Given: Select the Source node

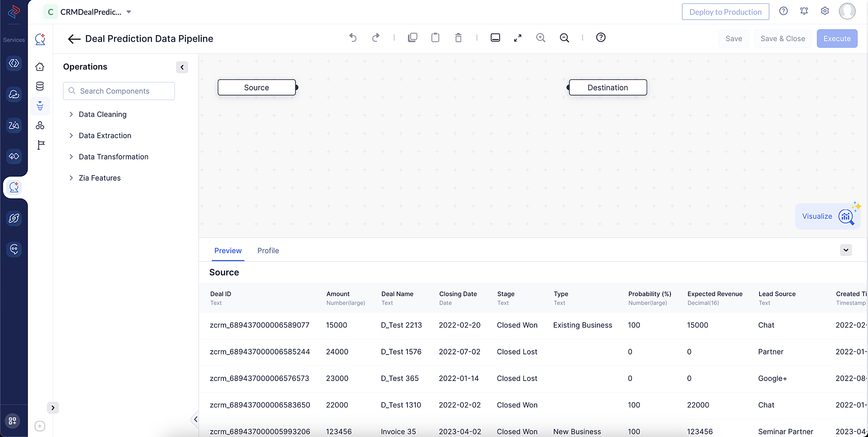Looking at the screenshot, I should tap(256, 87).
